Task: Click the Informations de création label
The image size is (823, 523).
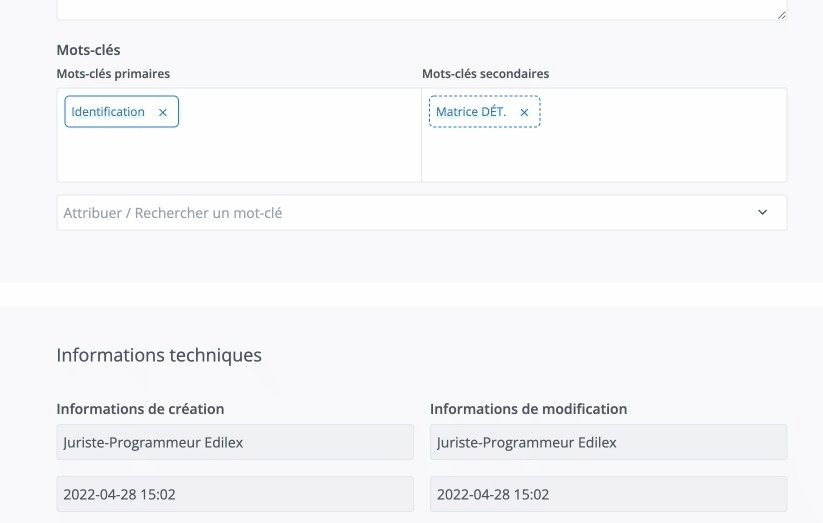Action: 140,409
